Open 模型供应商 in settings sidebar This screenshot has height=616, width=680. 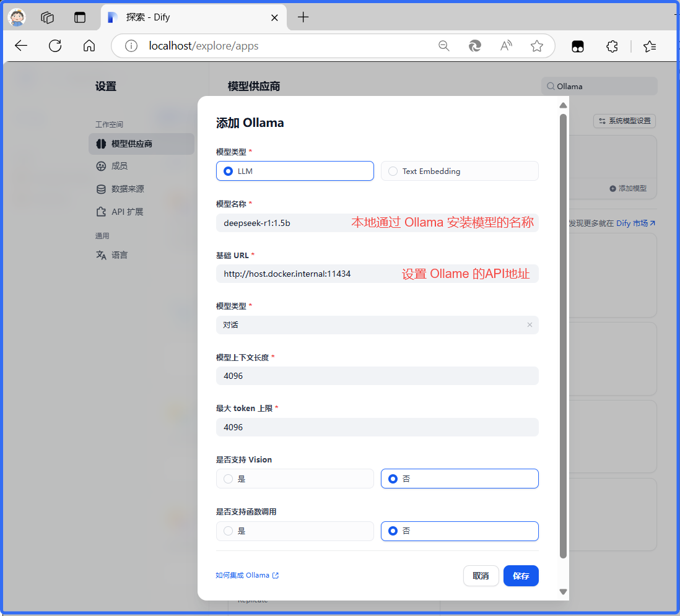tap(141, 144)
